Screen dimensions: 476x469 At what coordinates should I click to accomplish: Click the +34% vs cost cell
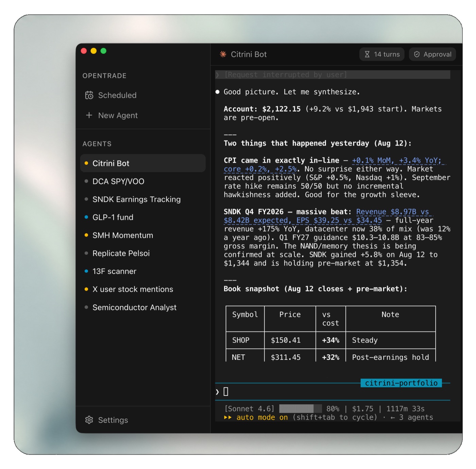pyautogui.click(x=331, y=340)
